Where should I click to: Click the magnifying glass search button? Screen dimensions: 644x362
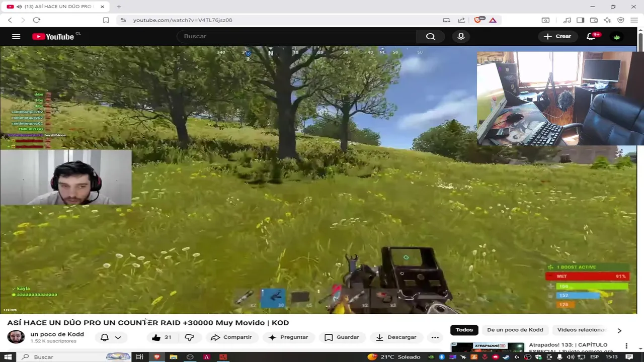(x=431, y=36)
